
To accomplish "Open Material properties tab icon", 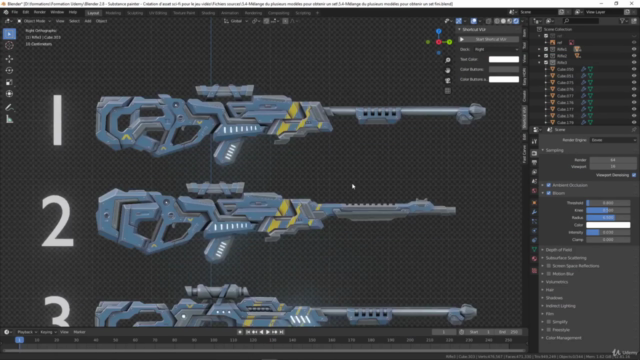I will click(x=534, y=259).
